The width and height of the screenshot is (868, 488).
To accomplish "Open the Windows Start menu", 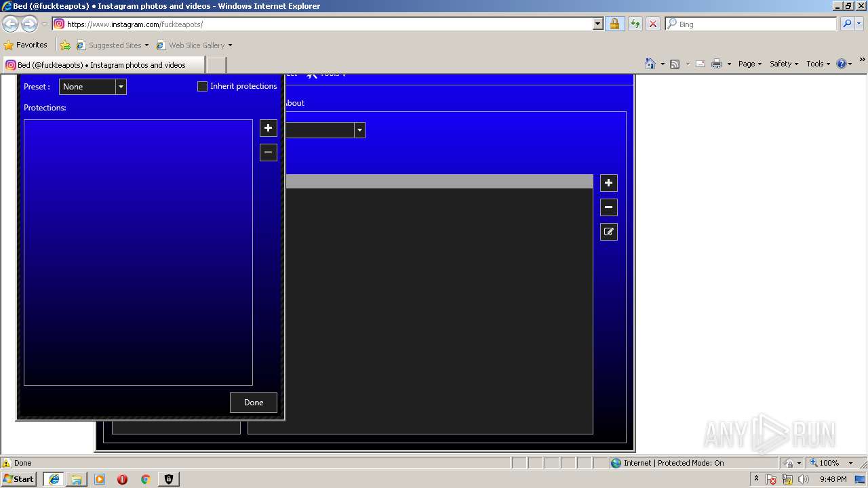I will pyautogui.click(x=19, y=479).
